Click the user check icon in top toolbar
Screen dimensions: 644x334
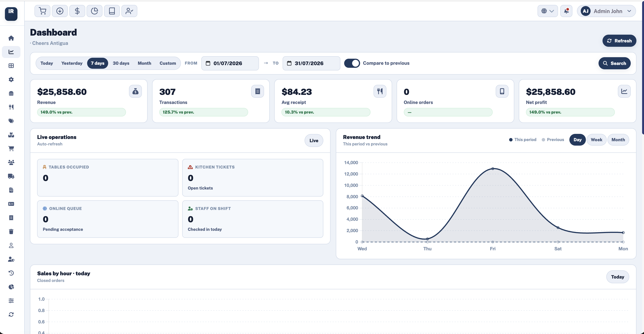coord(129,11)
